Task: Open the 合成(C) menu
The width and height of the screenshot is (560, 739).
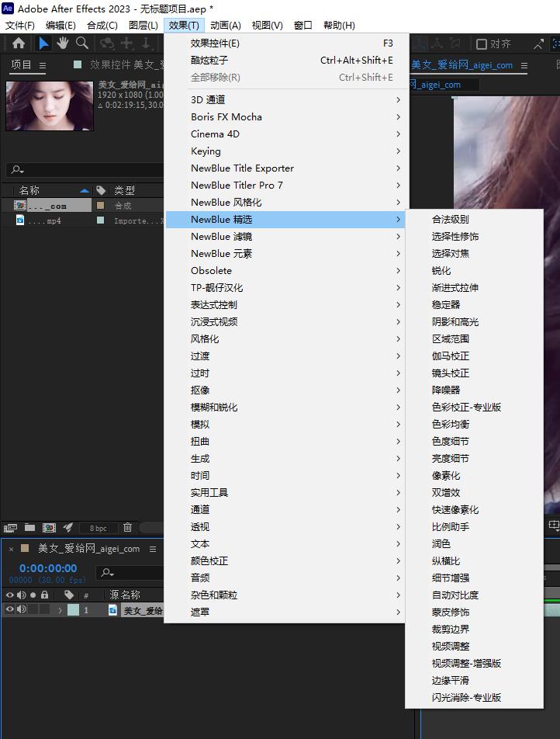Action: pos(102,25)
